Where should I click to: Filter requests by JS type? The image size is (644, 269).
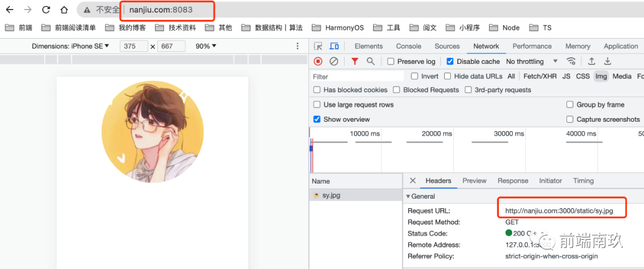point(566,76)
